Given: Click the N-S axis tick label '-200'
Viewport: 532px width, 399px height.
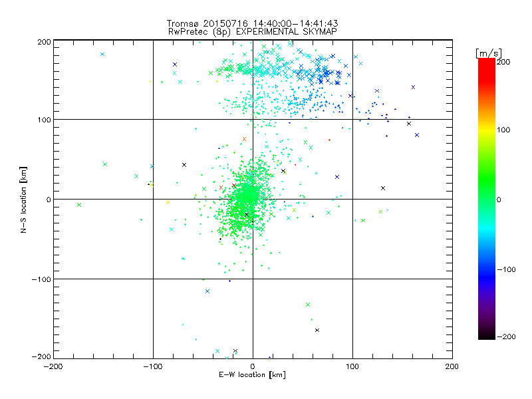Looking at the screenshot, I should click(41, 357).
